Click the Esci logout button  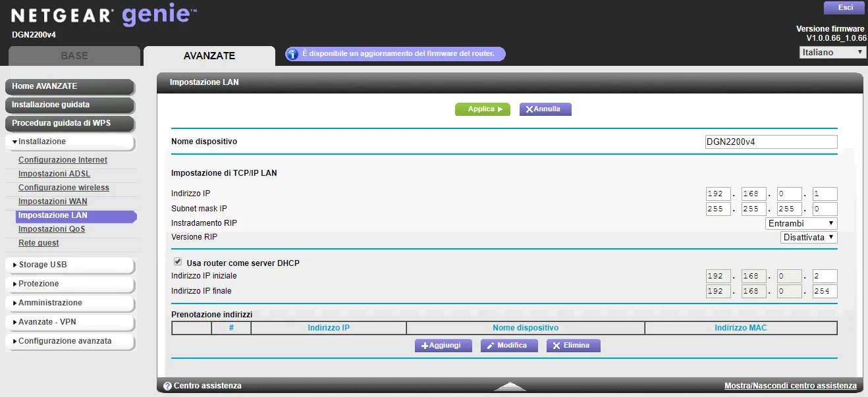pos(846,7)
